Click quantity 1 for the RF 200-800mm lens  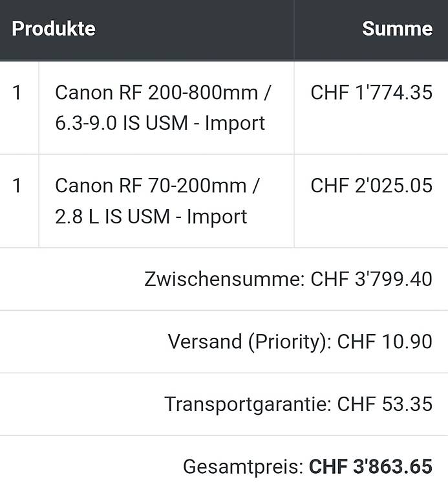[x=17, y=93]
